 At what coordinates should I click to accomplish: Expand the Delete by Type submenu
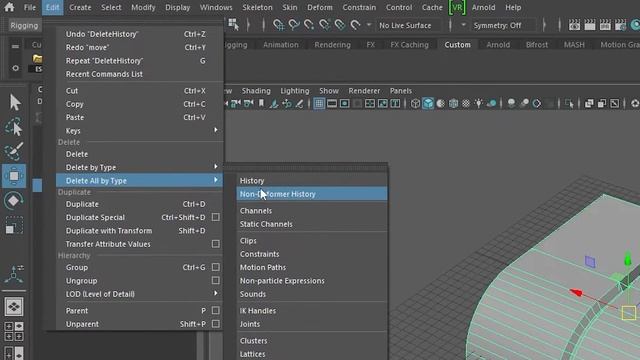[139, 167]
